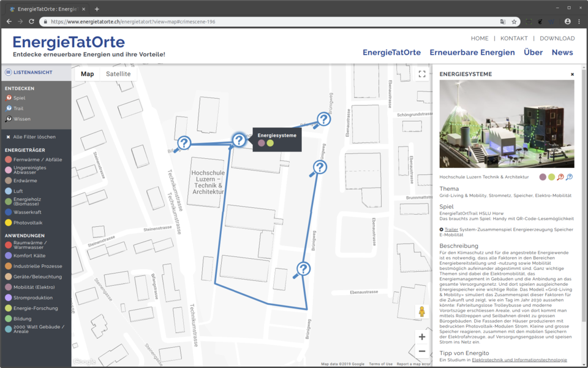Open the News section

click(x=562, y=53)
